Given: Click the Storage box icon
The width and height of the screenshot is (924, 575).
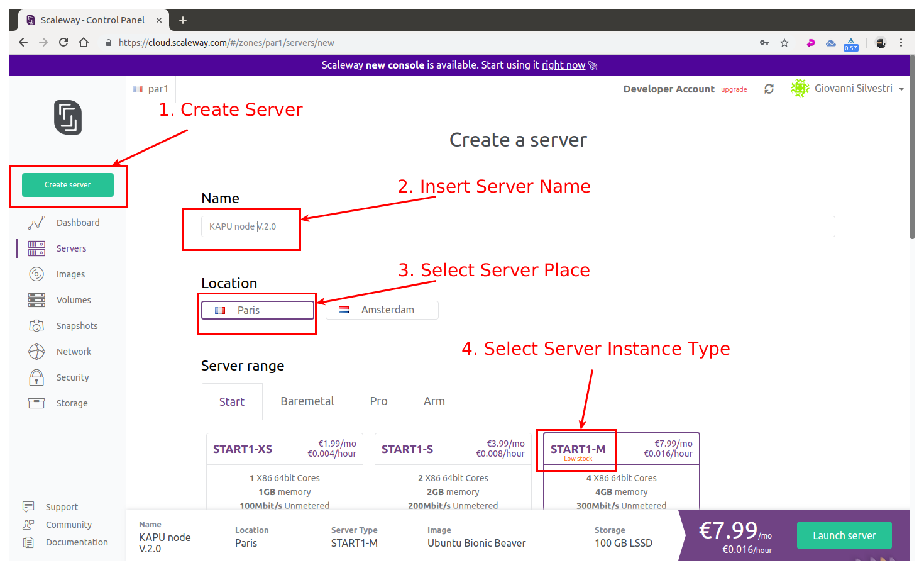Looking at the screenshot, I should pyautogui.click(x=36, y=403).
